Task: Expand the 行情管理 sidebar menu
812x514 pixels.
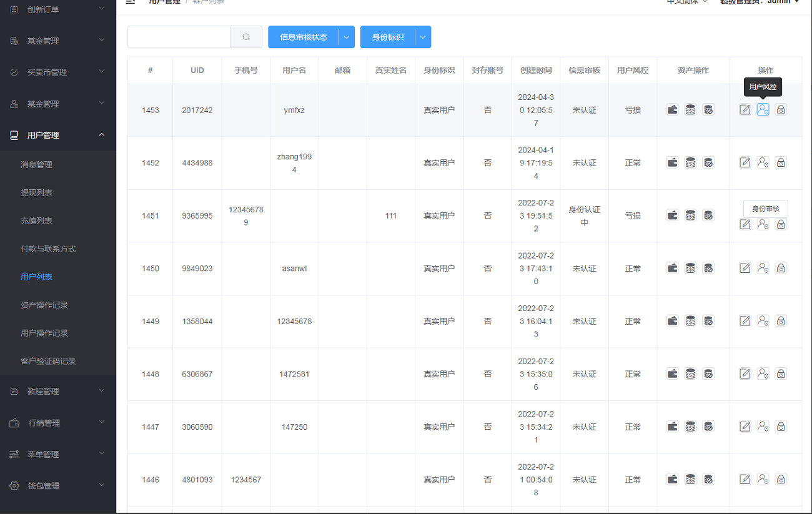Action: [58, 423]
